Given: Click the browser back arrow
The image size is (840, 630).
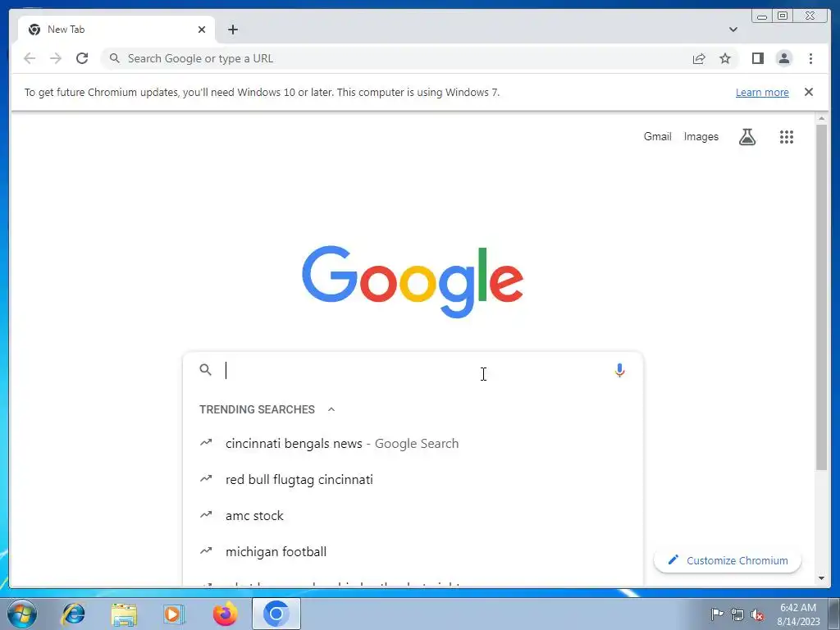Looking at the screenshot, I should (x=30, y=58).
